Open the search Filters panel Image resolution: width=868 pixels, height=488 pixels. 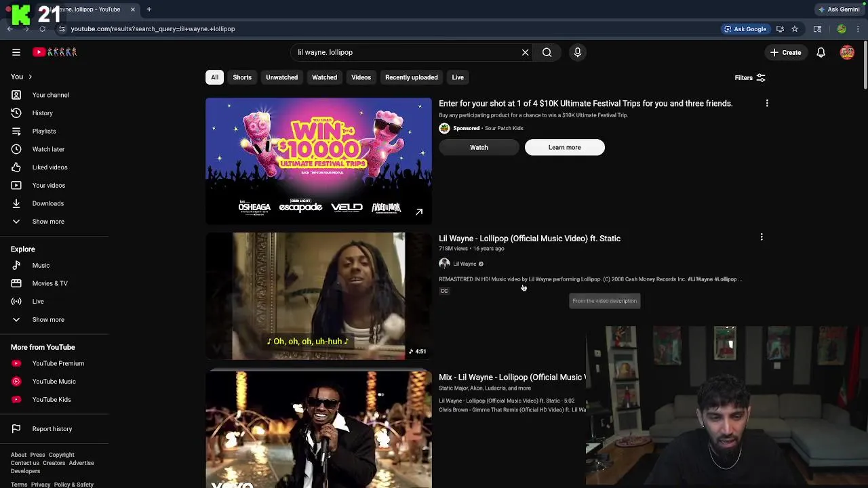pos(750,78)
